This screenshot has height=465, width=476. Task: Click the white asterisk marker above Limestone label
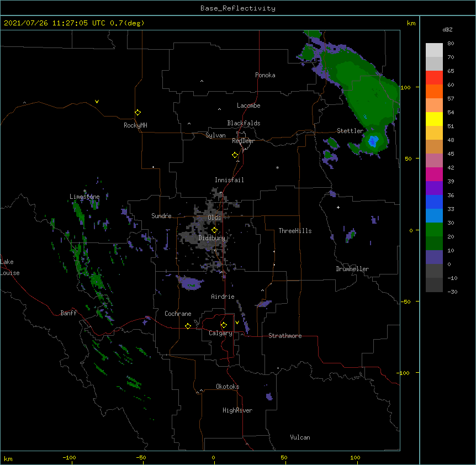84,191
